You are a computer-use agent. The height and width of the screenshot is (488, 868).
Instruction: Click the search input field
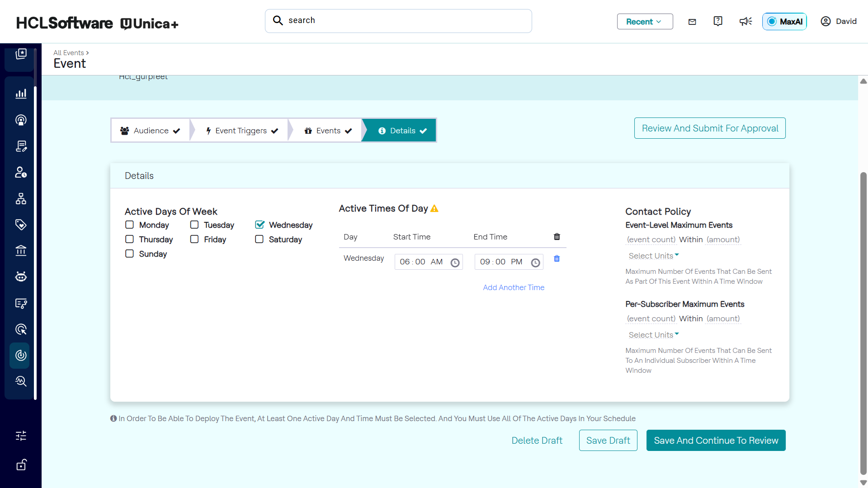pyautogui.click(x=398, y=21)
